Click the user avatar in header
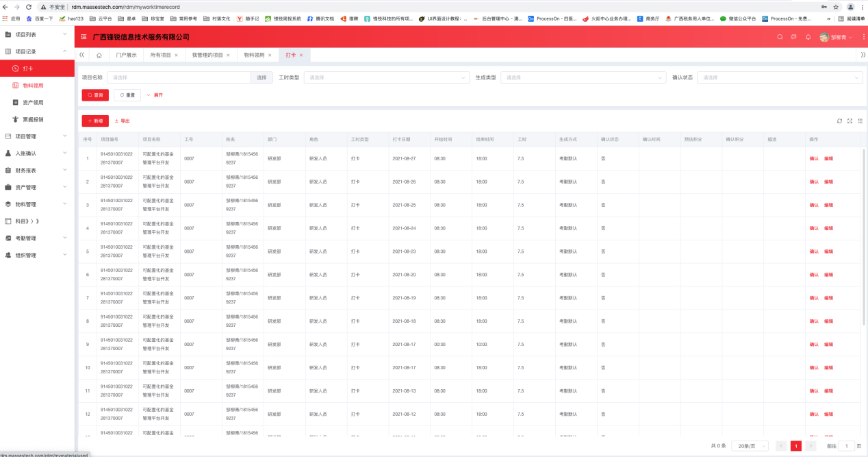 point(824,37)
